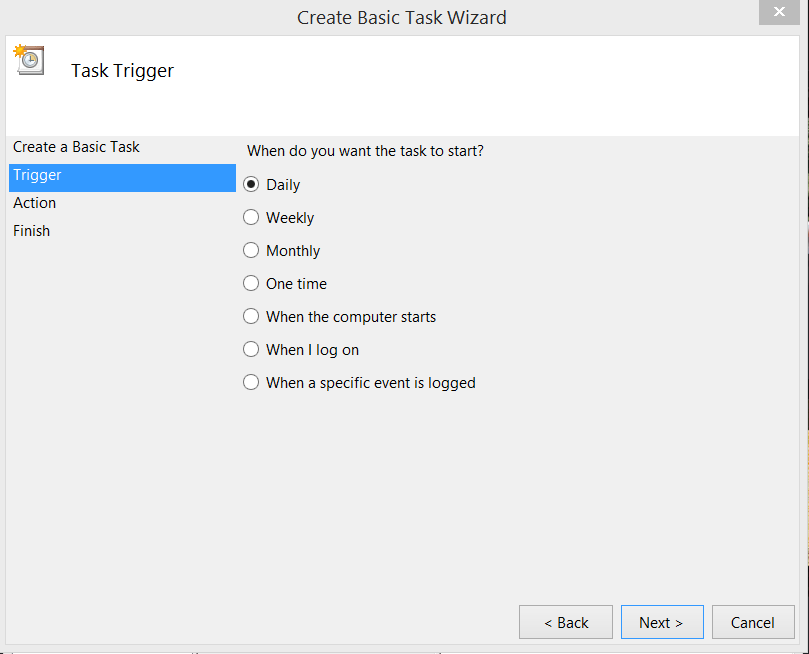Select When the computer starts option
The image size is (809, 654).
[251, 317]
